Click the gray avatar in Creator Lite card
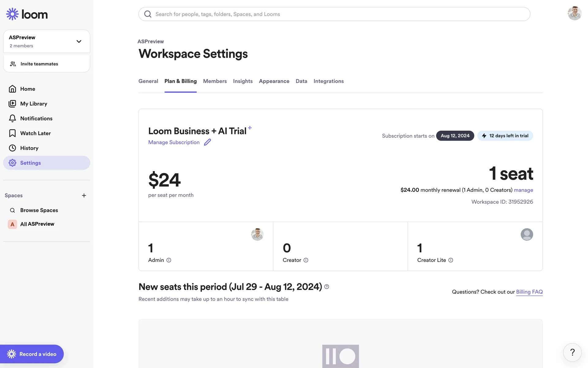This screenshot has height=368, width=588. coord(527,234)
